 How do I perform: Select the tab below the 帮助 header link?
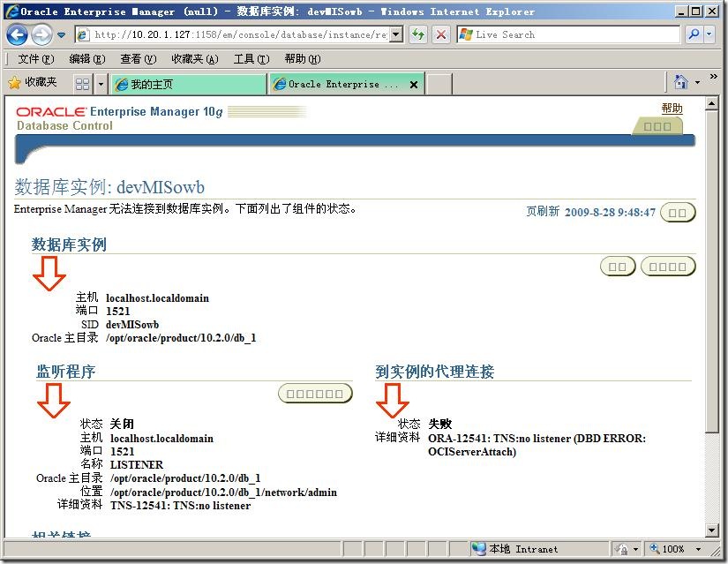tap(657, 126)
